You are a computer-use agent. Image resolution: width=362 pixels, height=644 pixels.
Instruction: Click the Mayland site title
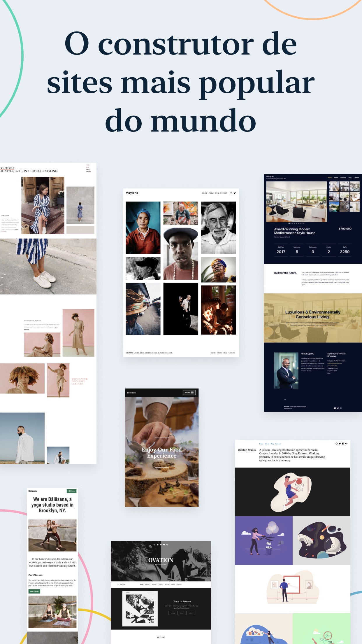pyautogui.click(x=132, y=193)
